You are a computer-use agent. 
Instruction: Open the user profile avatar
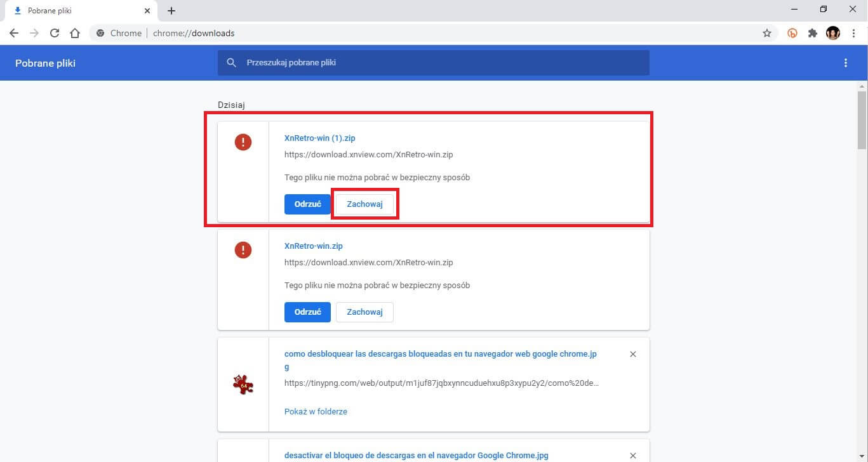pos(833,33)
